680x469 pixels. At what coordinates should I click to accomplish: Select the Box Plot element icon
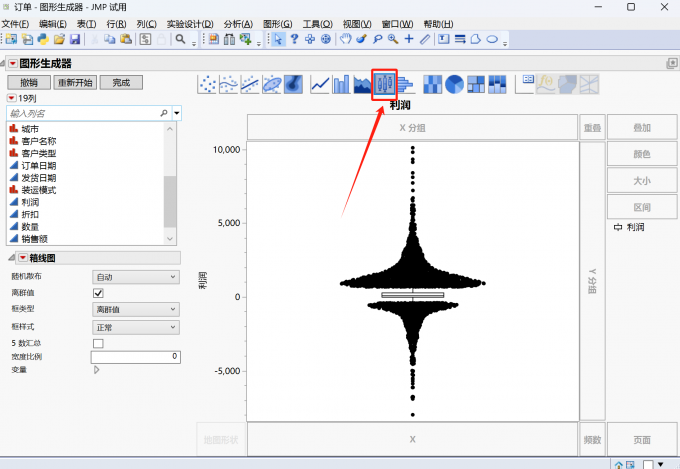385,84
